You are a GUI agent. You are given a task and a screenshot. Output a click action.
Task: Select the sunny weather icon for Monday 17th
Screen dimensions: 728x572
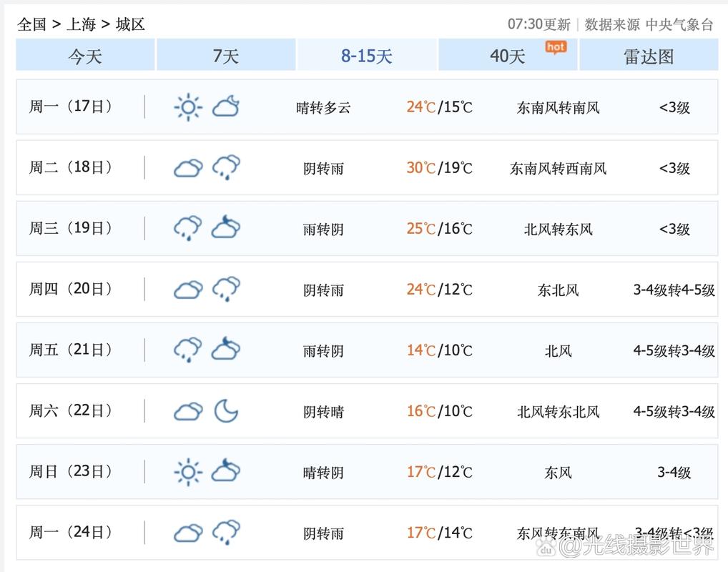[187, 107]
